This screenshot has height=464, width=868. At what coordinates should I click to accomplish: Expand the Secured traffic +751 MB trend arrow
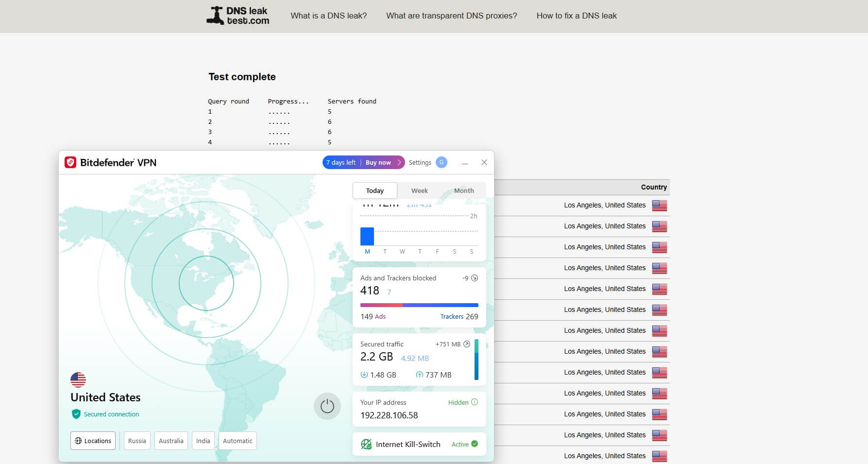tap(467, 344)
